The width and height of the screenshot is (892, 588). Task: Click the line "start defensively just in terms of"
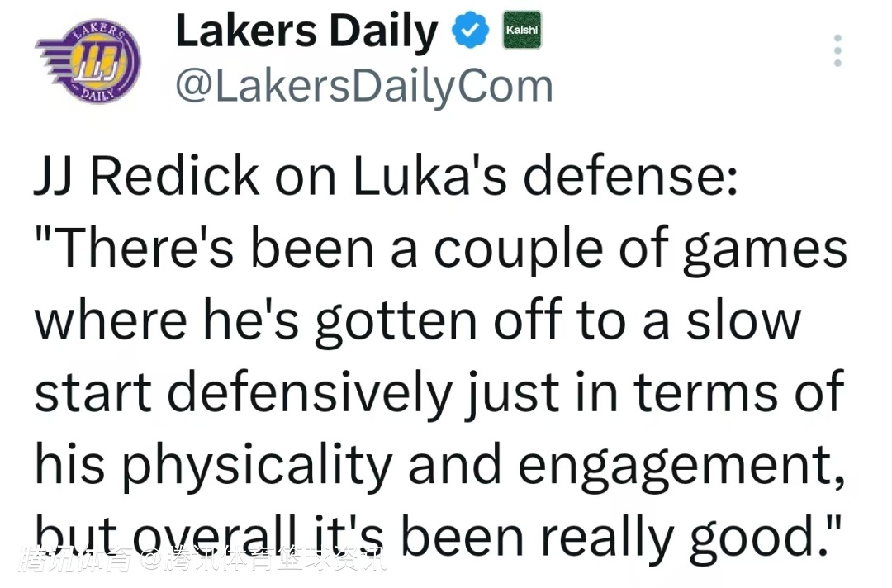[439, 391]
